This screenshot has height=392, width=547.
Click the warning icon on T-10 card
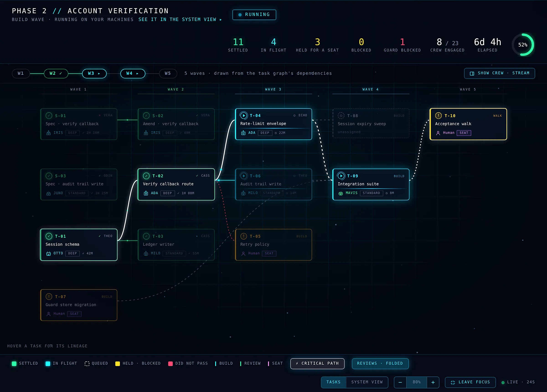pos(438,116)
